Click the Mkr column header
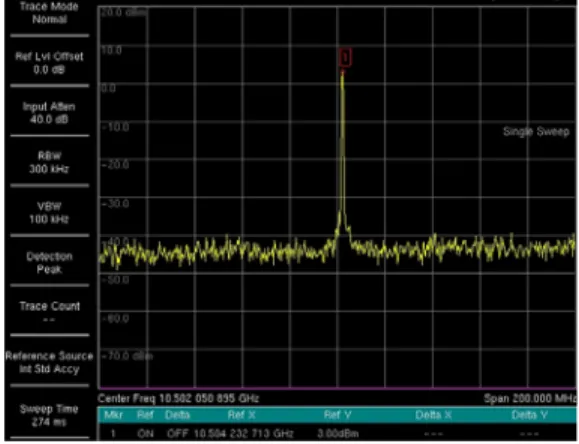 click(113, 415)
